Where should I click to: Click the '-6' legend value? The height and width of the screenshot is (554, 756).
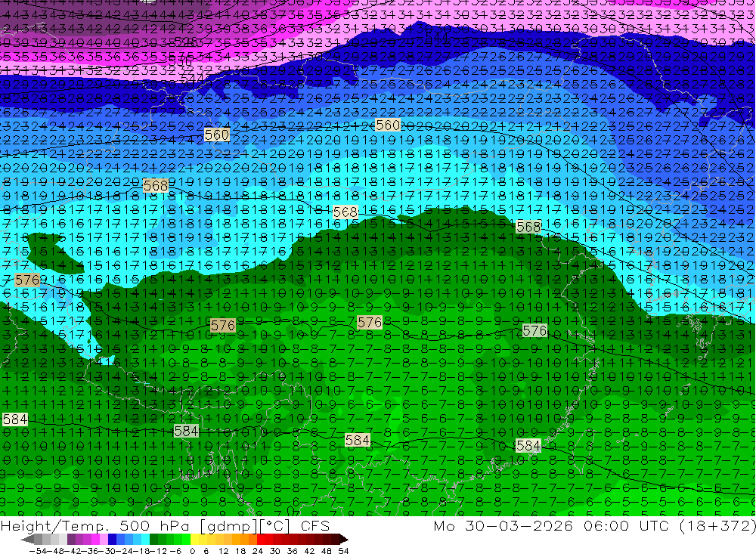click(x=175, y=551)
